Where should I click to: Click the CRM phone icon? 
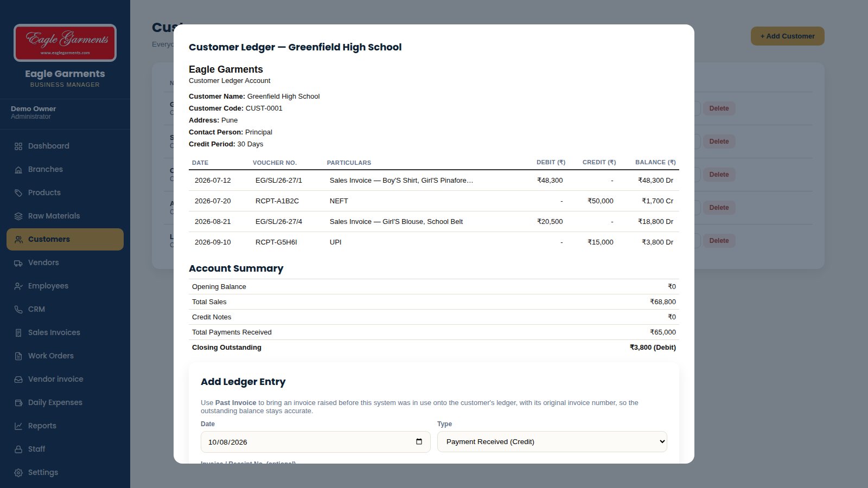click(x=18, y=310)
